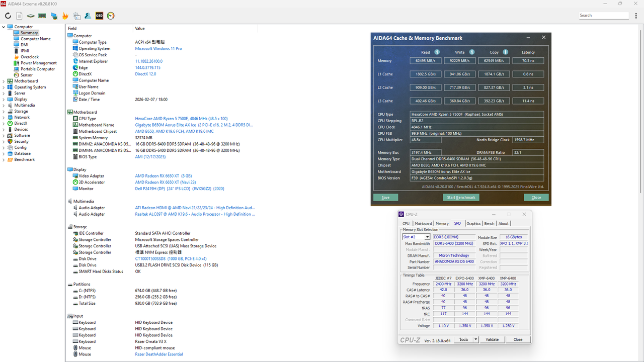Click the CPU-Z title bar logo icon

pos(401,214)
